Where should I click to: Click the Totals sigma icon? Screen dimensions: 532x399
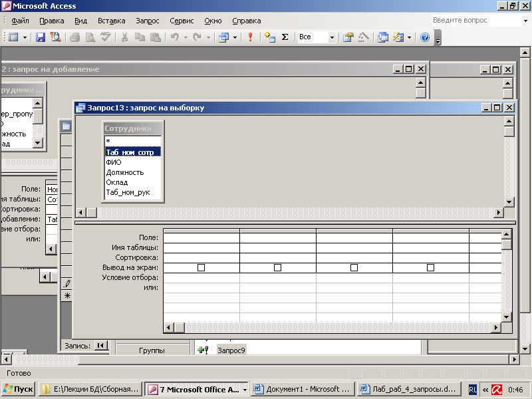pyautogui.click(x=285, y=37)
